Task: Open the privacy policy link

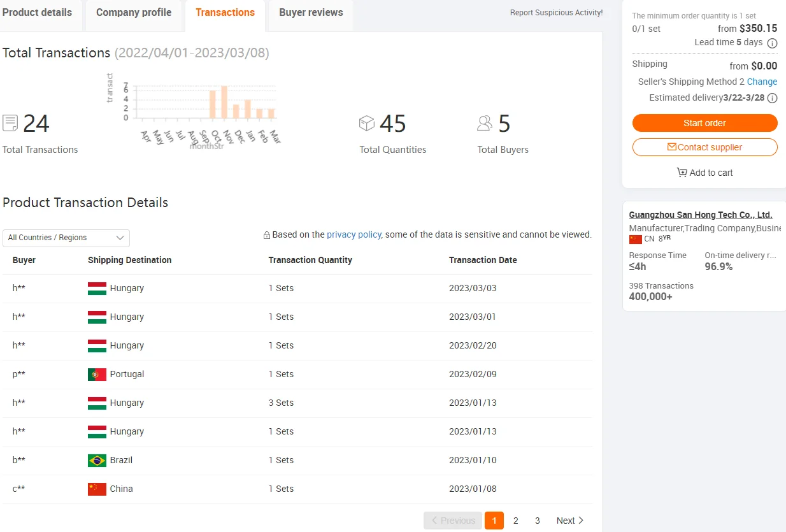Action: [354, 234]
